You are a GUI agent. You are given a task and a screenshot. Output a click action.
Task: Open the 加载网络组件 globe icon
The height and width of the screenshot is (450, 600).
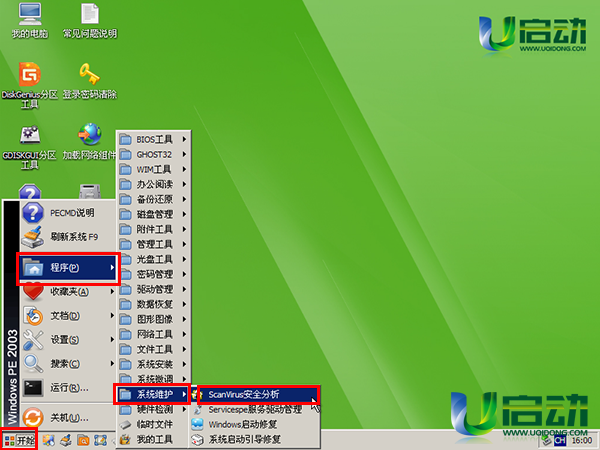[x=90, y=142]
